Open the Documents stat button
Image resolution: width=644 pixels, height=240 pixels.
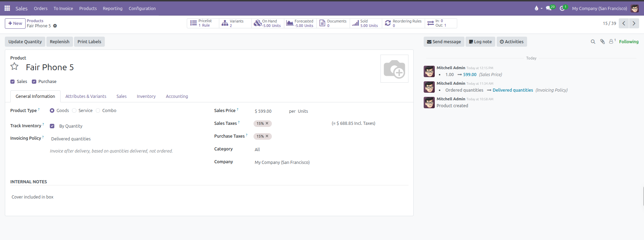point(333,23)
